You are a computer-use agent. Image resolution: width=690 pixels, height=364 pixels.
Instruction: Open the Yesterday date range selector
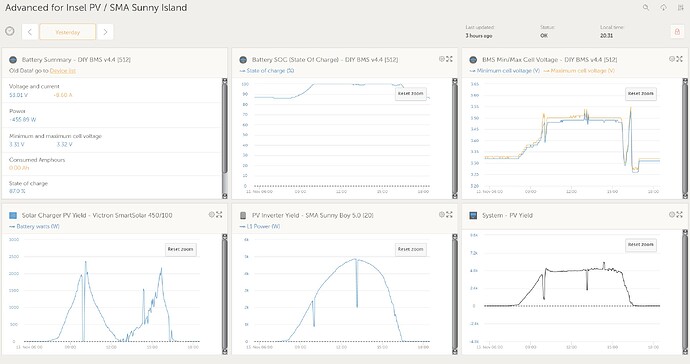coord(67,32)
